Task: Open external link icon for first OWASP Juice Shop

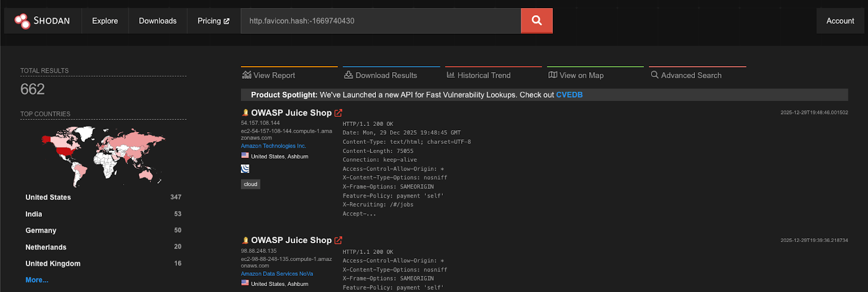Action: pyautogui.click(x=339, y=113)
